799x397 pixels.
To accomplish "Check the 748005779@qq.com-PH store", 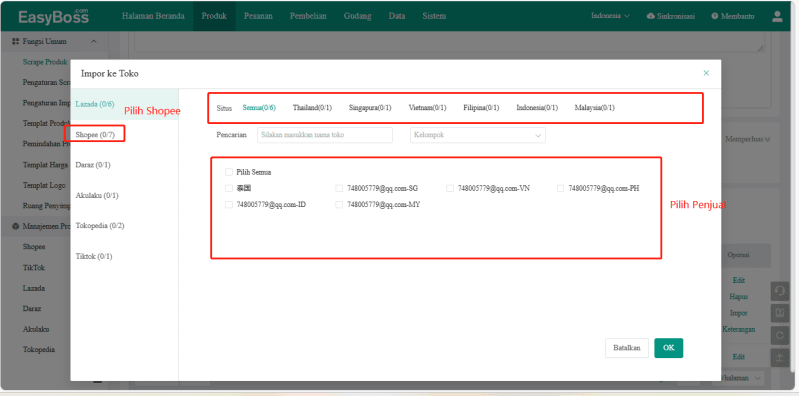I will [561, 188].
